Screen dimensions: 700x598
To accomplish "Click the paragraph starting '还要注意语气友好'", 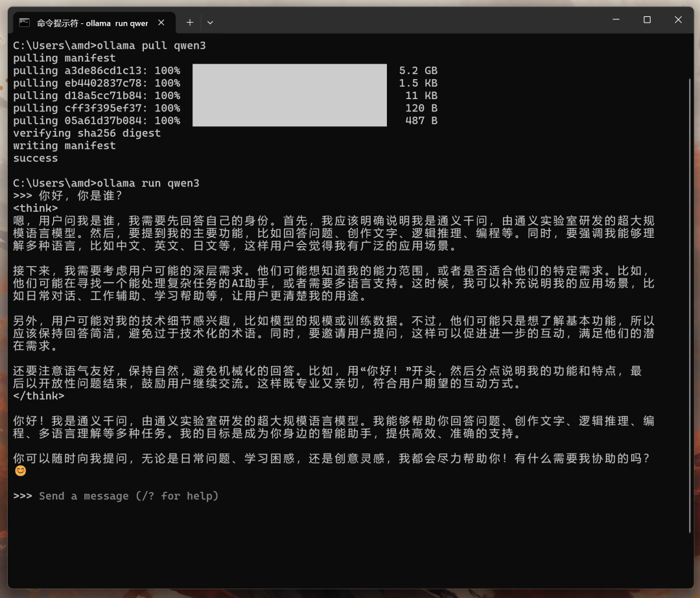I will (x=327, y=377).
